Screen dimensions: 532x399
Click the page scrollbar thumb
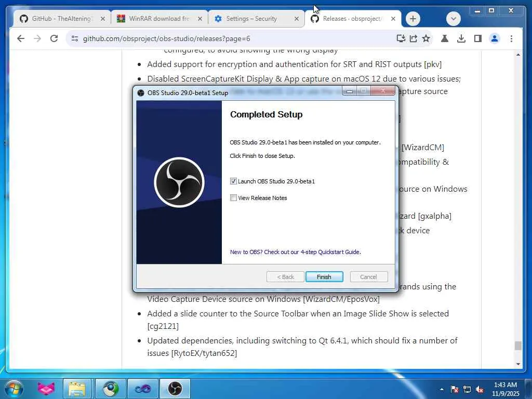518,345
